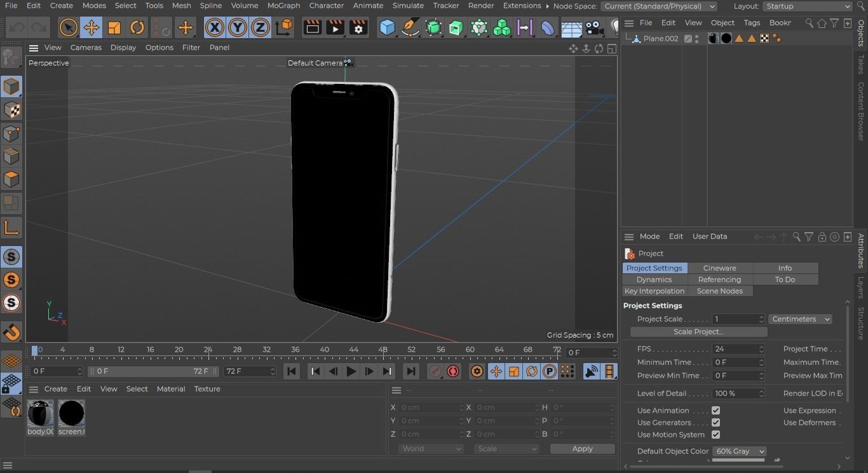Screen dimensions: 868x473
Task: Uncheck Use Animation checkbox
Action: coord(715,411)
